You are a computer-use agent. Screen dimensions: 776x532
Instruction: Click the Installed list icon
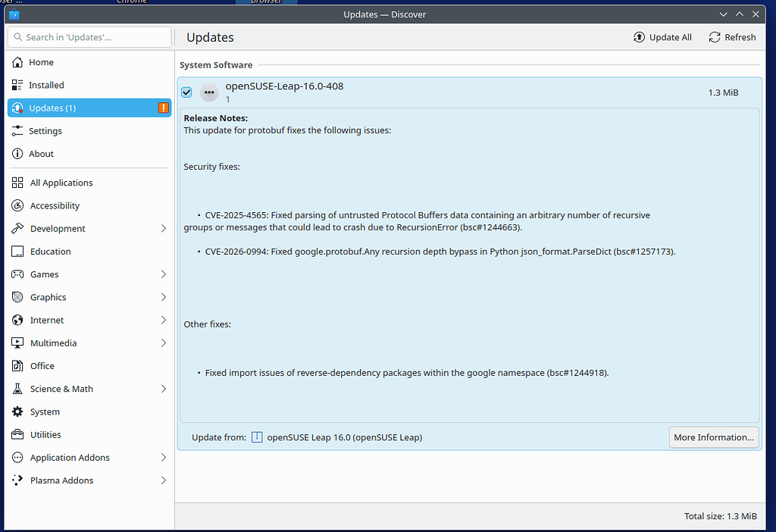click(x=17, y=85)
